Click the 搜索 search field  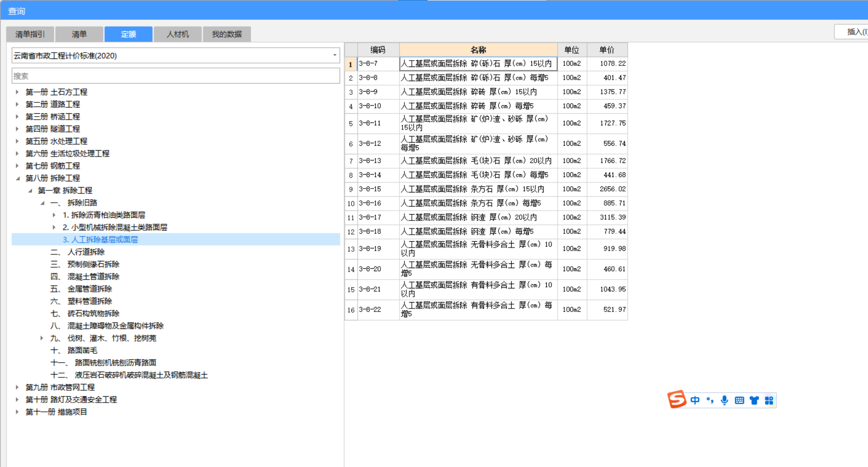176,76
